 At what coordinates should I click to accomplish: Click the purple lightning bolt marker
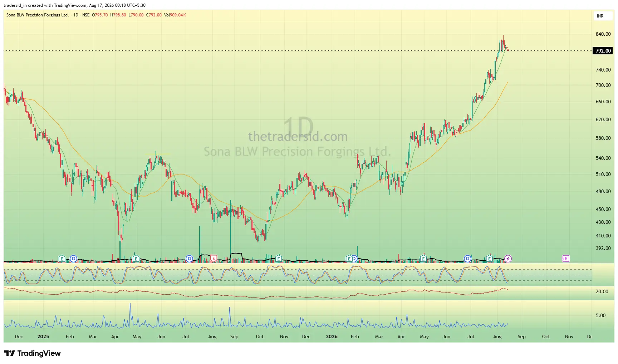coord(508,259)
